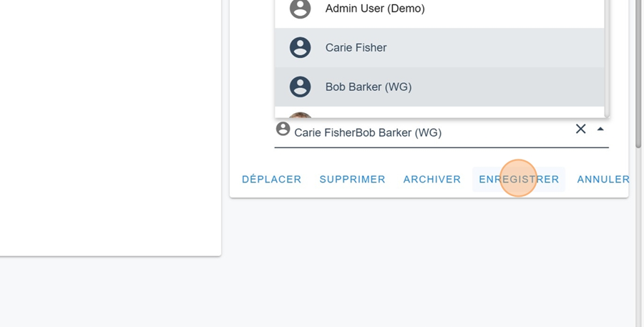Click Carie Fisher's avatar icon
Screen dimensions: 644x327
click(301, 48)
